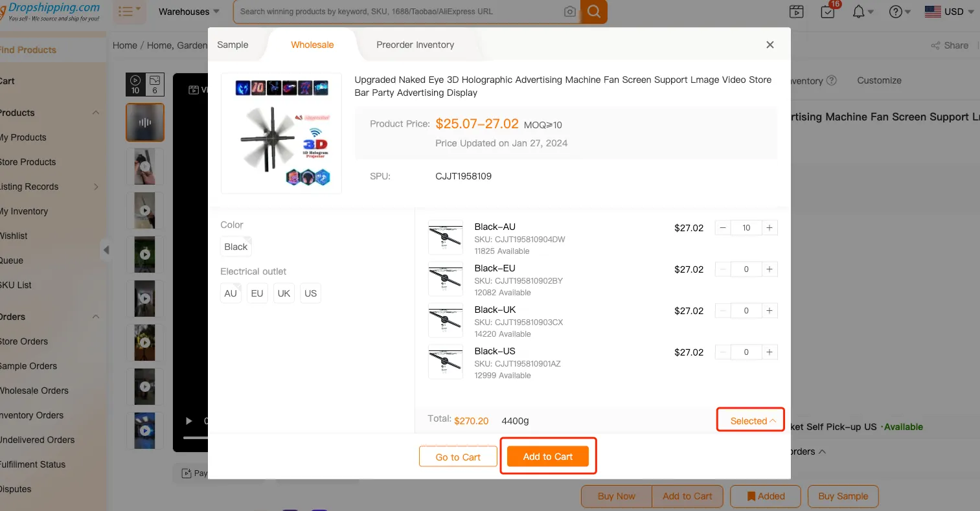Click the Go to Cart button
The width and height of the screenshot is (980, 511).
click(x=458, y=457)
